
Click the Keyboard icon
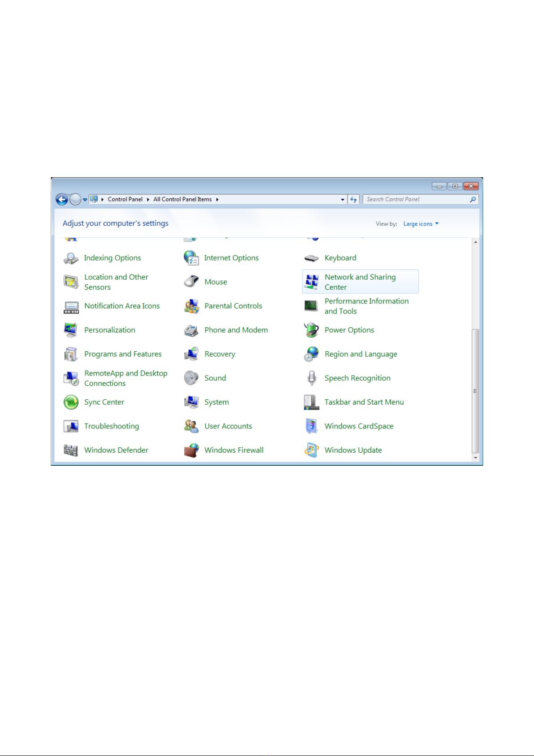(312, 258)
